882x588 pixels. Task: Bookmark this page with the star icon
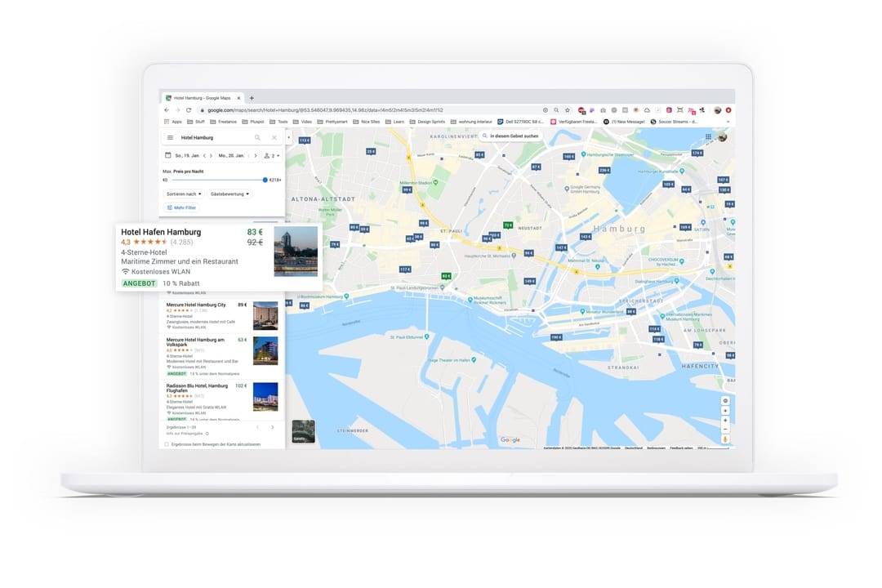(x=567, y=109)
